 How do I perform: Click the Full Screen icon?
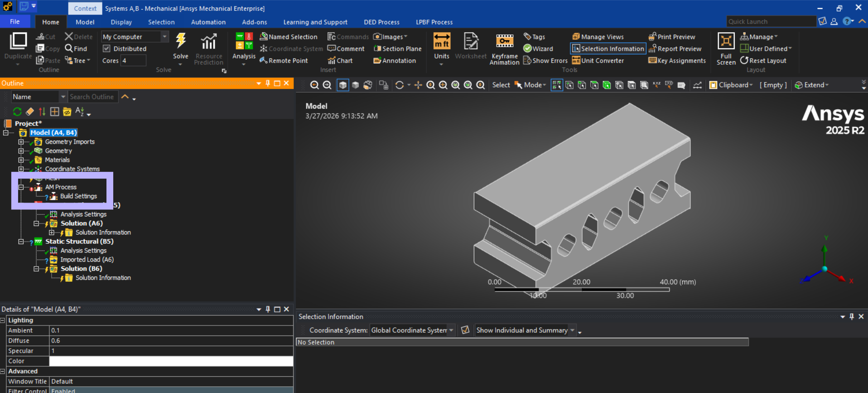coord(726,49)
